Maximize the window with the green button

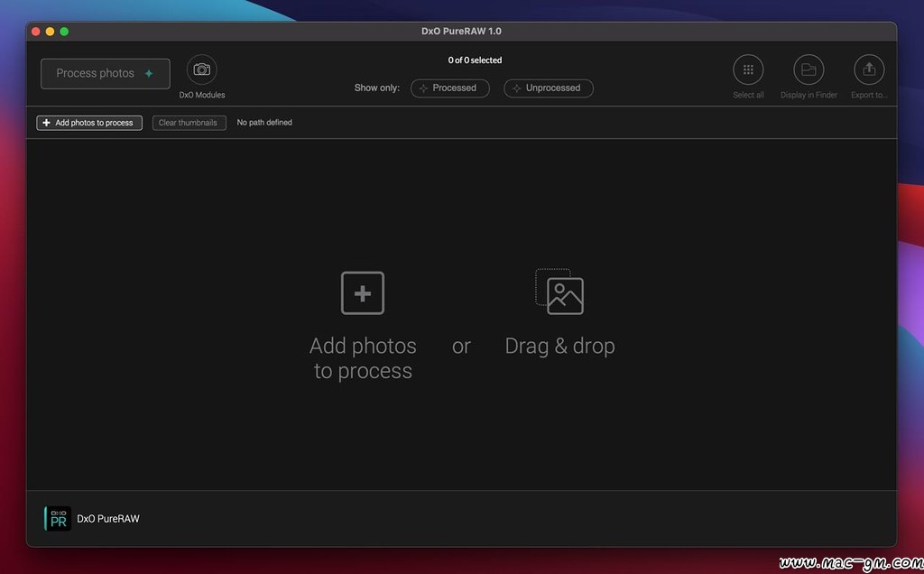(64, 32)
